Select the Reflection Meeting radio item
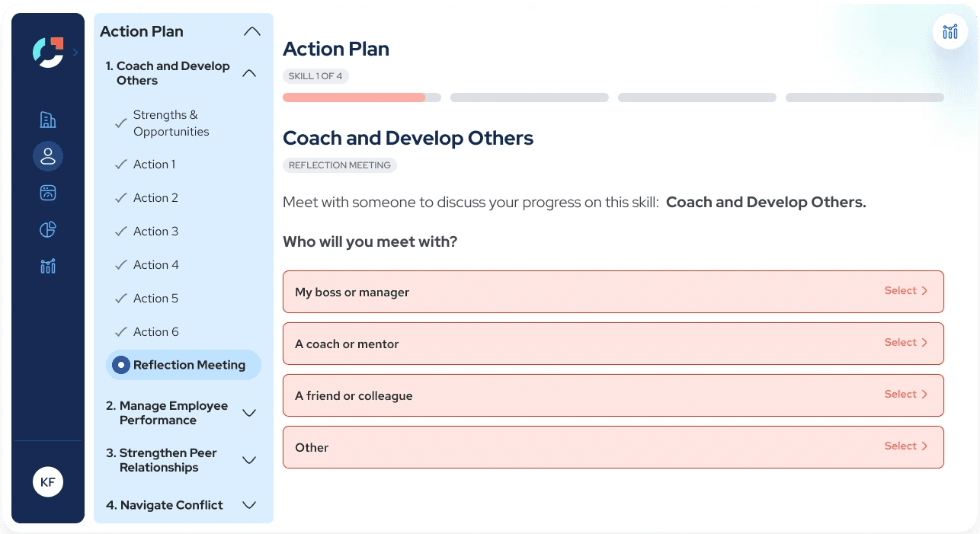 [184, 365]
